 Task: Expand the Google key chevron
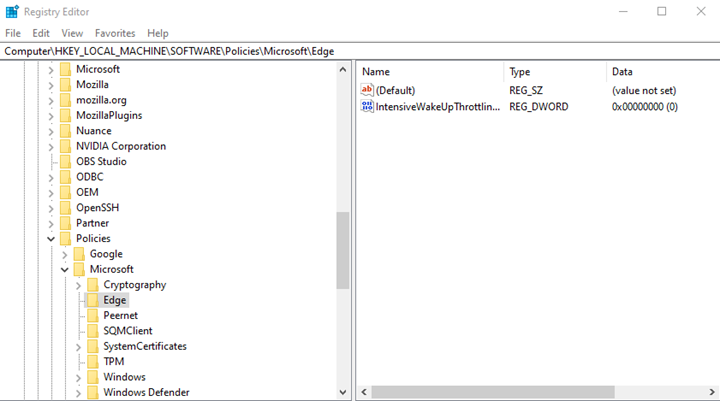point(65,255)
